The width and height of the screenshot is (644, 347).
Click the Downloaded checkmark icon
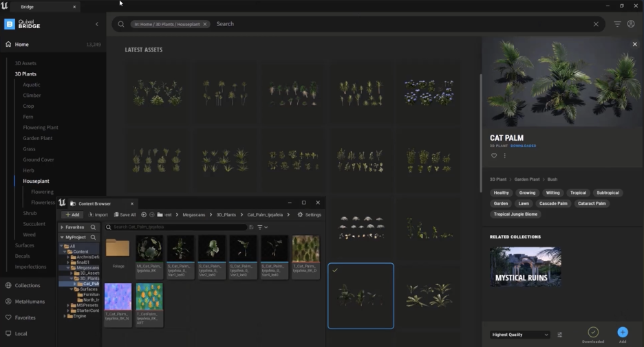click(593, 333)
